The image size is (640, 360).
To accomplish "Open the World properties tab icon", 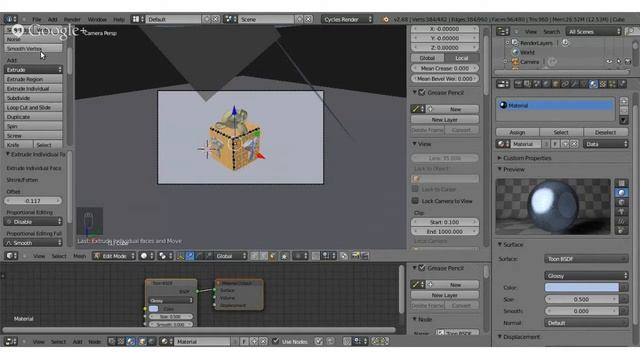I will tap(546, 84).
